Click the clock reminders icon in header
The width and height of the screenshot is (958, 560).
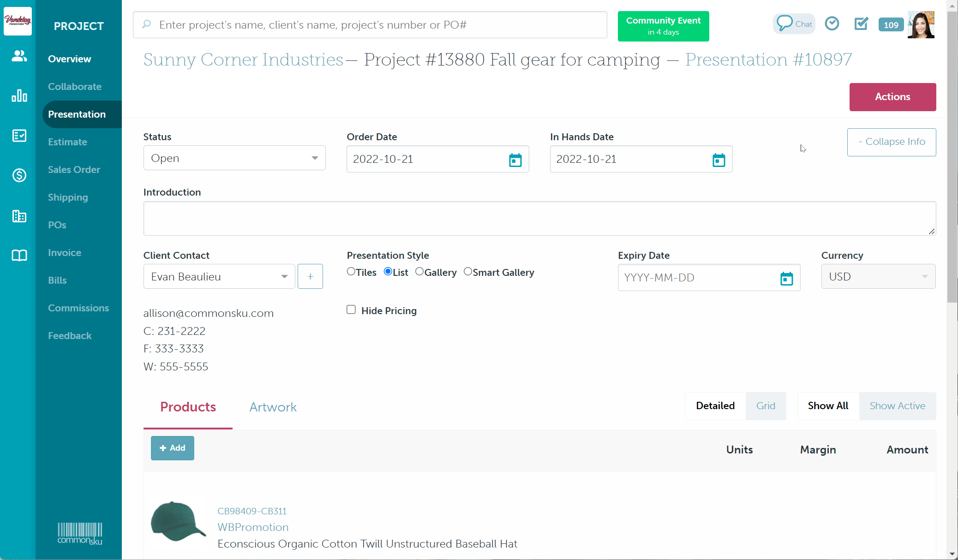click(x=832, y=24)
